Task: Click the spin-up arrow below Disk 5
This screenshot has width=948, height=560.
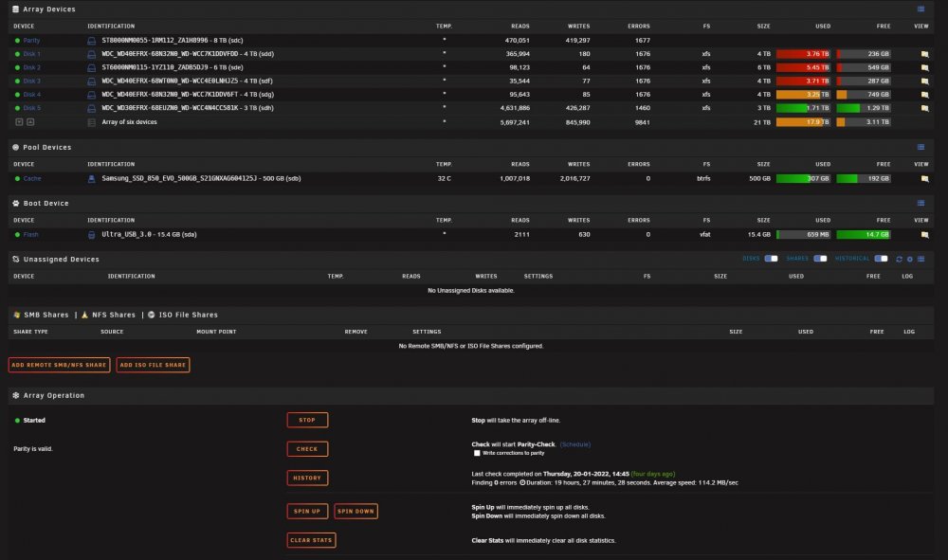Action: point(31,122)
